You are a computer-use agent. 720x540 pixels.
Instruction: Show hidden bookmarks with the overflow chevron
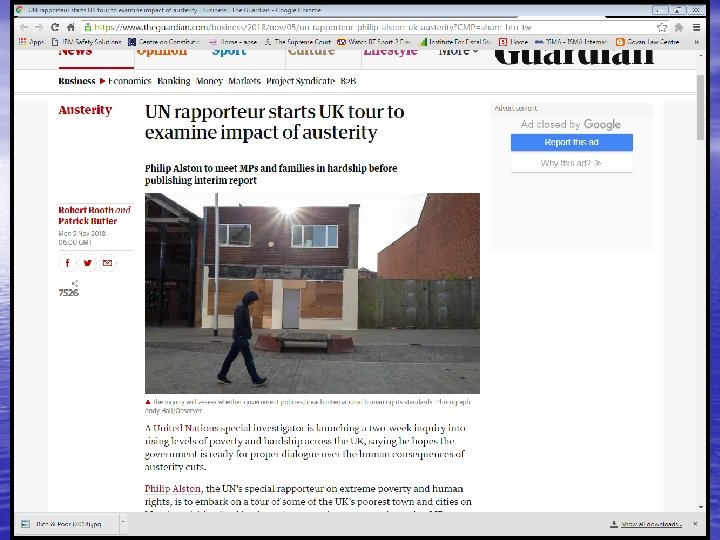pyautogui.click(x=697, y=42)
